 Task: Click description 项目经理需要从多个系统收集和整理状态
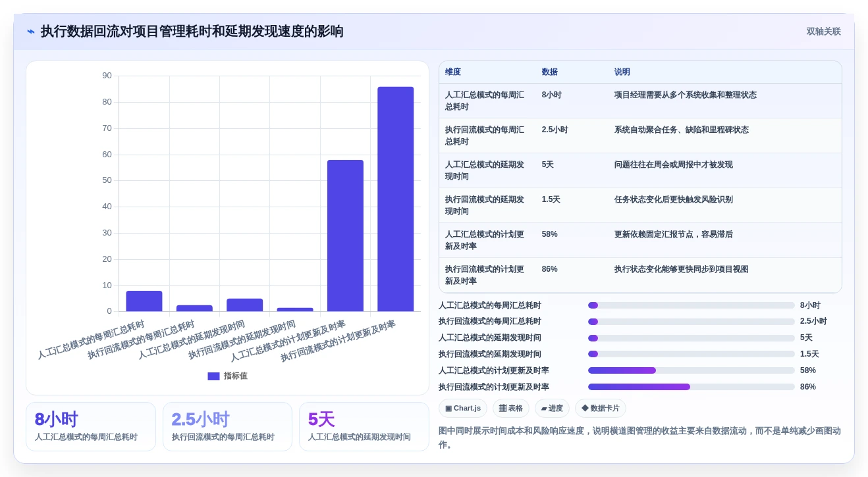pyautogui.click(x=686, y=95)
